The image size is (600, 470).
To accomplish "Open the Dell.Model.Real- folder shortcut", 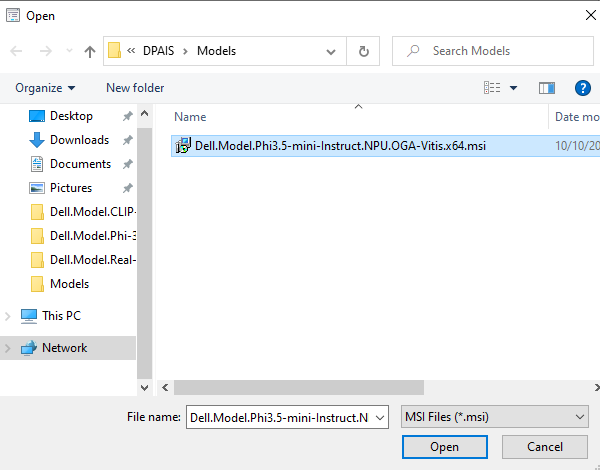I will click(82, 260).
